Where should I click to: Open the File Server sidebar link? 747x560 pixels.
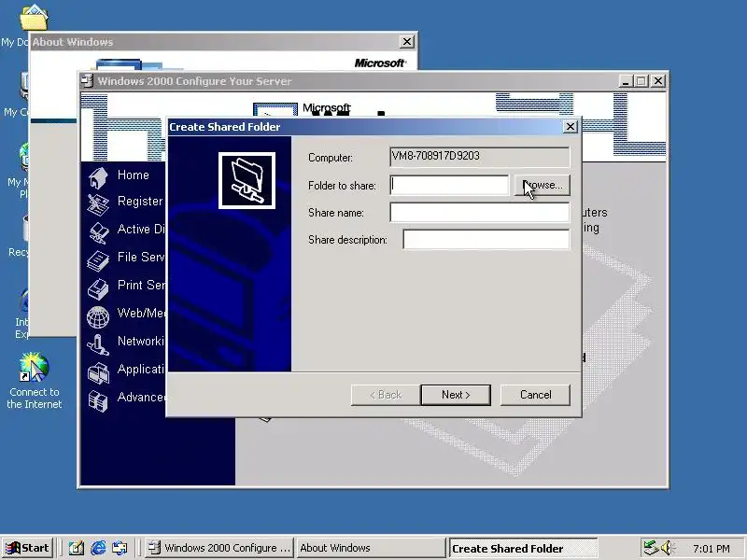141,258
